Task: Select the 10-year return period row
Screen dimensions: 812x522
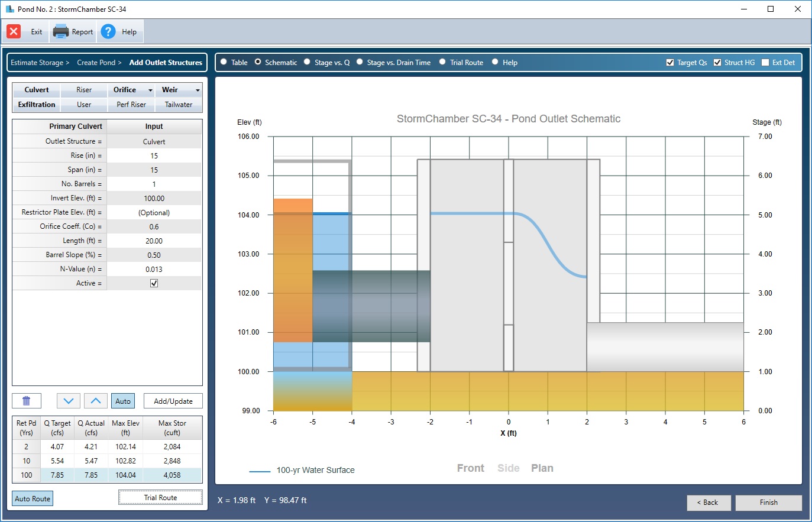Action: 107,461
